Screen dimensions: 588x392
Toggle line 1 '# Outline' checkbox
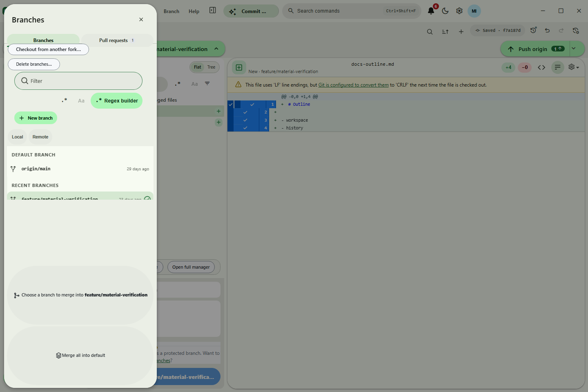[252, 104]
